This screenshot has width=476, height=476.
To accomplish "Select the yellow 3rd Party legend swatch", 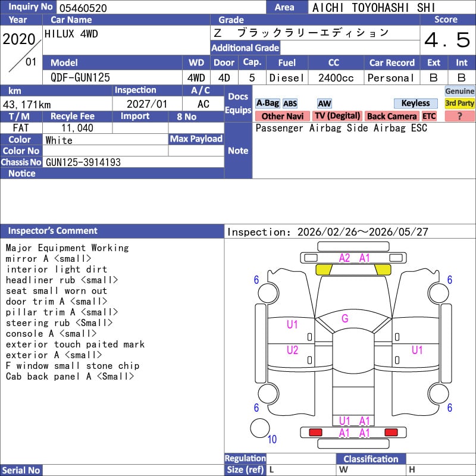I will click(x=460, y=104).
